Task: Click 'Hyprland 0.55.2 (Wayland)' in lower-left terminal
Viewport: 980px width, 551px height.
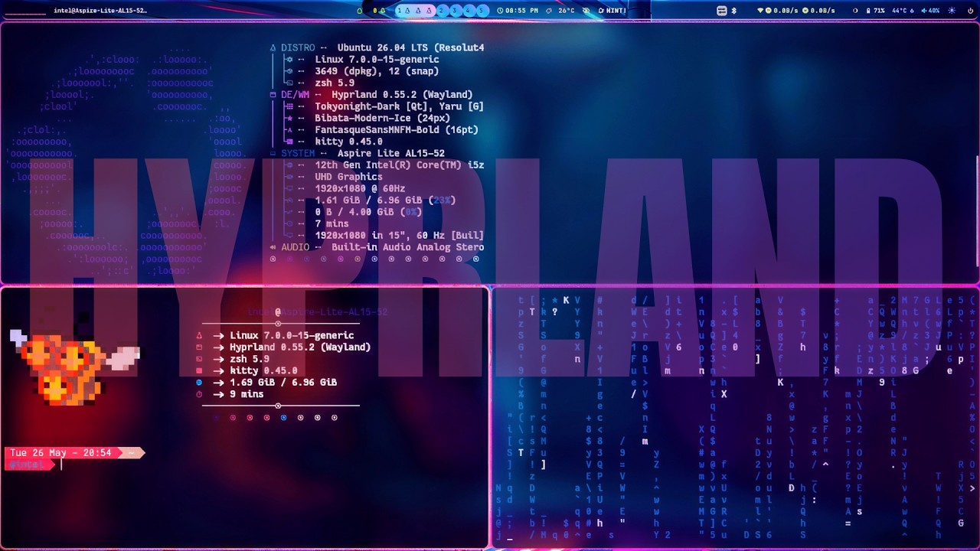Action: point(300,347)
